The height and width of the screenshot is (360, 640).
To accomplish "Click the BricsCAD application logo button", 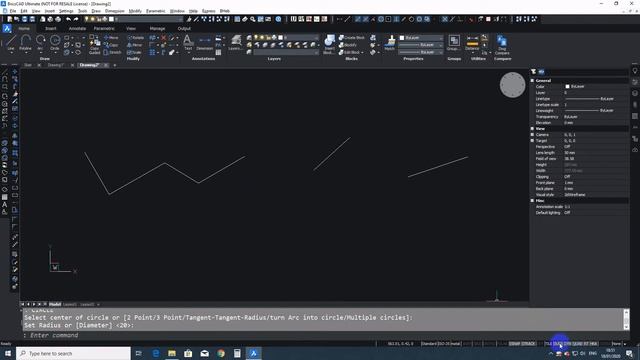I will pos(7,29).
